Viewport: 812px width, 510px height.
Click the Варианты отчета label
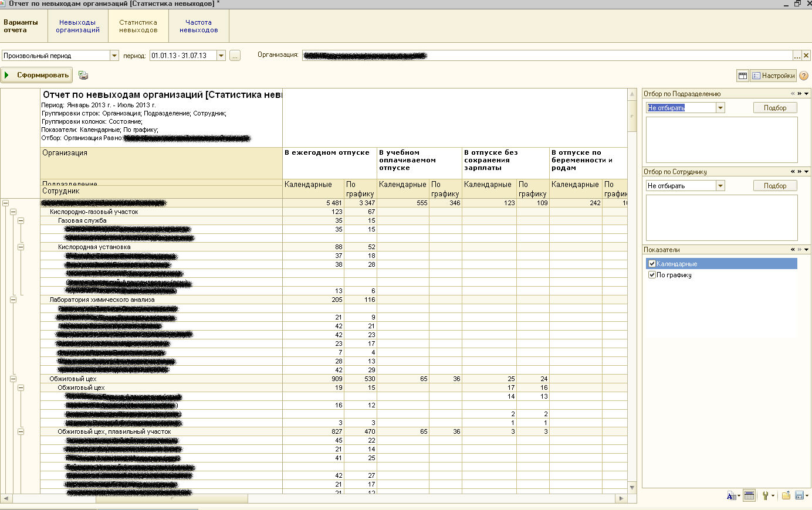tap(21, 26)
